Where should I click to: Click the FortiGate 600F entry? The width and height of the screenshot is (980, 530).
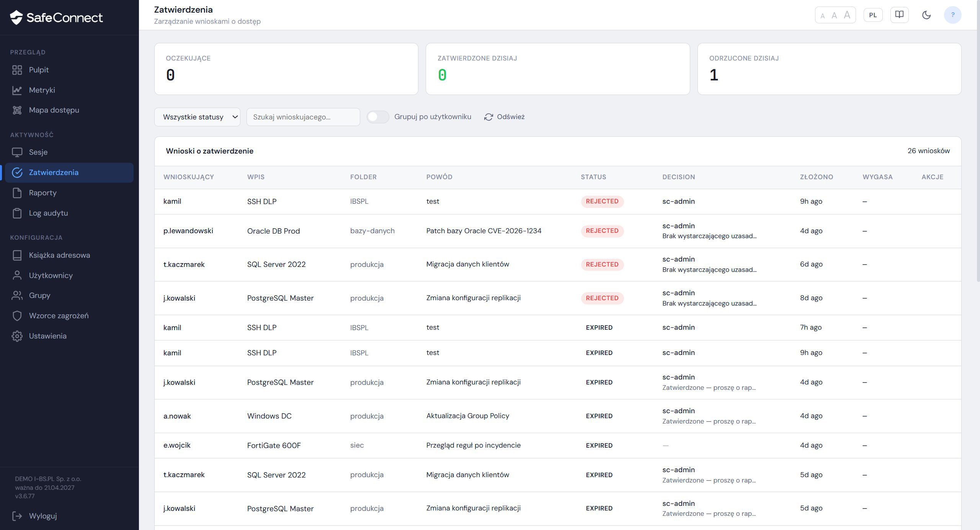[274, 446]
